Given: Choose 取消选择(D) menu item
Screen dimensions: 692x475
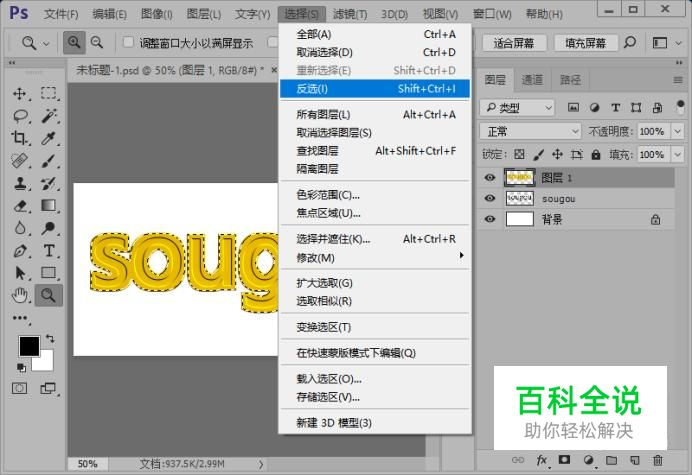Looking at the screenshot, I should point(375,53).
